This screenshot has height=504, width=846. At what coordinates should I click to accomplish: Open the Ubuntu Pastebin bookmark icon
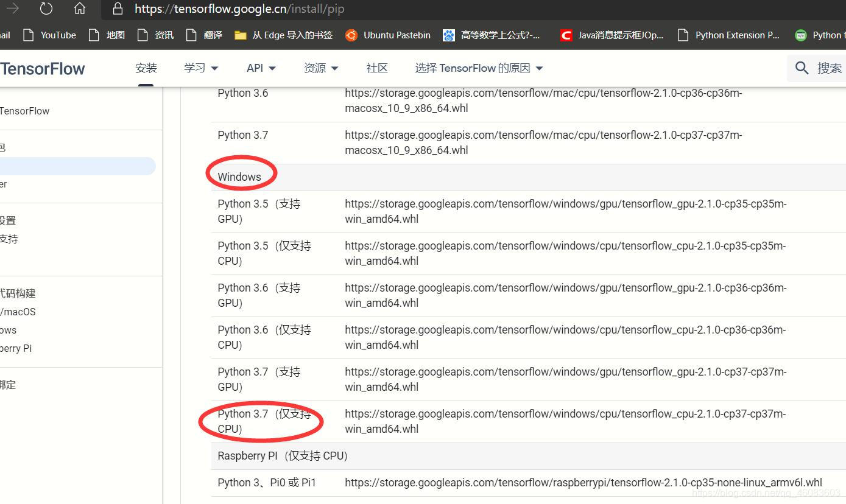coord(351,35)
